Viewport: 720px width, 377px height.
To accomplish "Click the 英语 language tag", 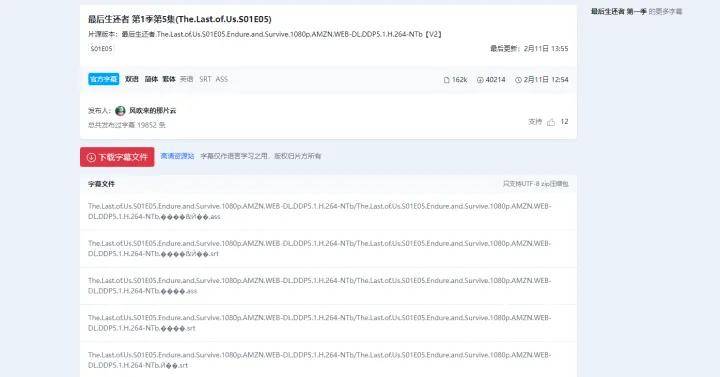I will click(x=186, y=79).
